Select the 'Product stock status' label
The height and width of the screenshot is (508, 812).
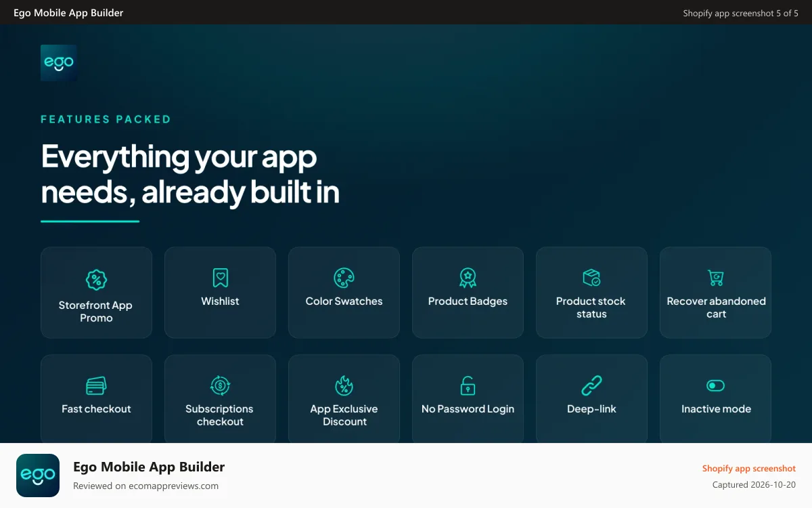point(591,308)
